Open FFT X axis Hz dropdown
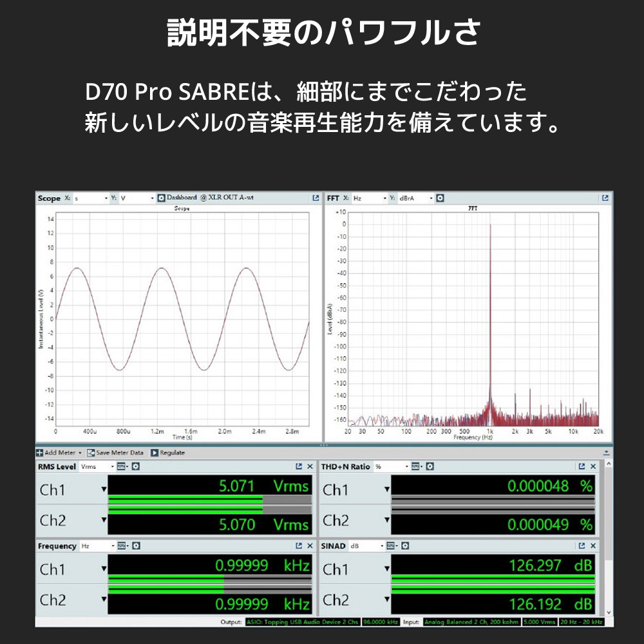 [x=370, y=198]
